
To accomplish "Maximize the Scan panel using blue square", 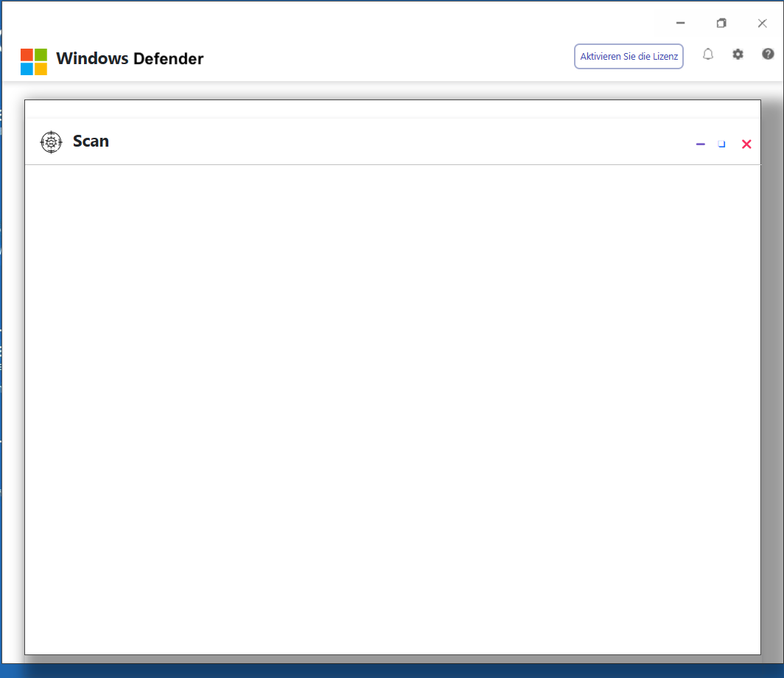I will pyautogui.click(x=721, y=144).
